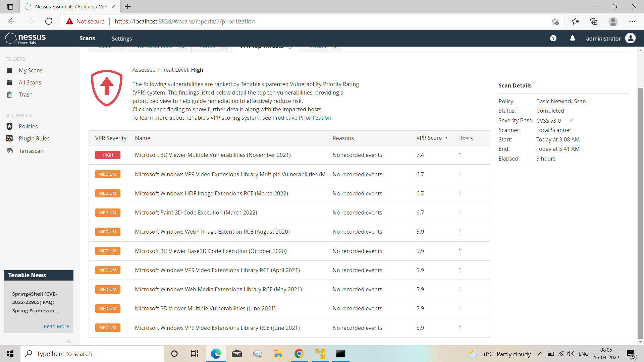Open a new browser tab
The height and width of the screenshot is (362, 644).
(x=128, y=6)
